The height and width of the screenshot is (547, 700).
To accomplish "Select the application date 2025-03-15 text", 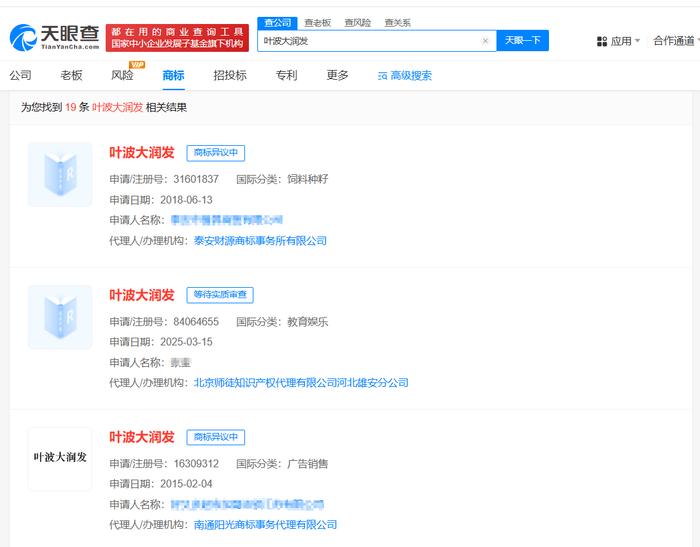I will click(x=186, y=342).
